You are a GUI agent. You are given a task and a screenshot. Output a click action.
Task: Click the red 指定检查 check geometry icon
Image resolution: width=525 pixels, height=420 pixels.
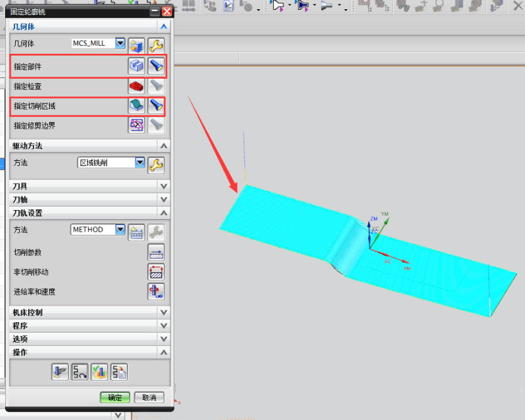click(x=136, y=85)
